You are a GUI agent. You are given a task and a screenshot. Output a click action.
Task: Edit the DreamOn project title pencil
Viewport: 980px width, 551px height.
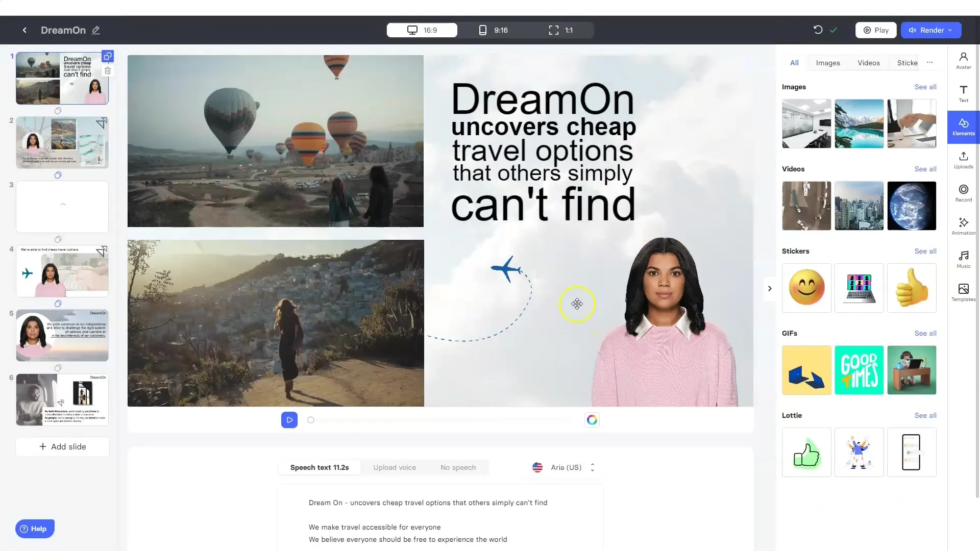click(x=96, y=30)
